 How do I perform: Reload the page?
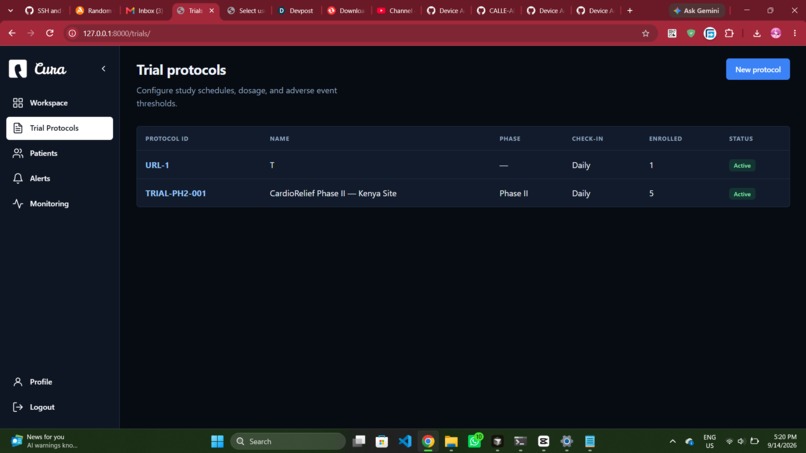tap(50, 33)
